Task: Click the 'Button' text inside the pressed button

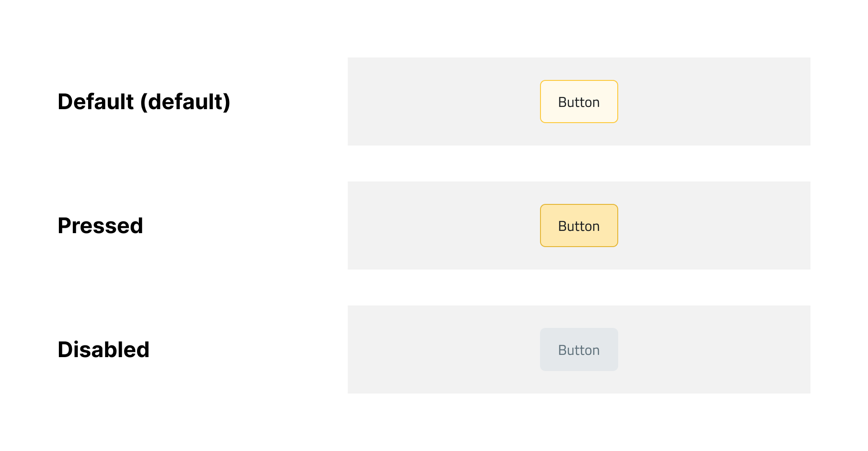Action: (579, 225)
